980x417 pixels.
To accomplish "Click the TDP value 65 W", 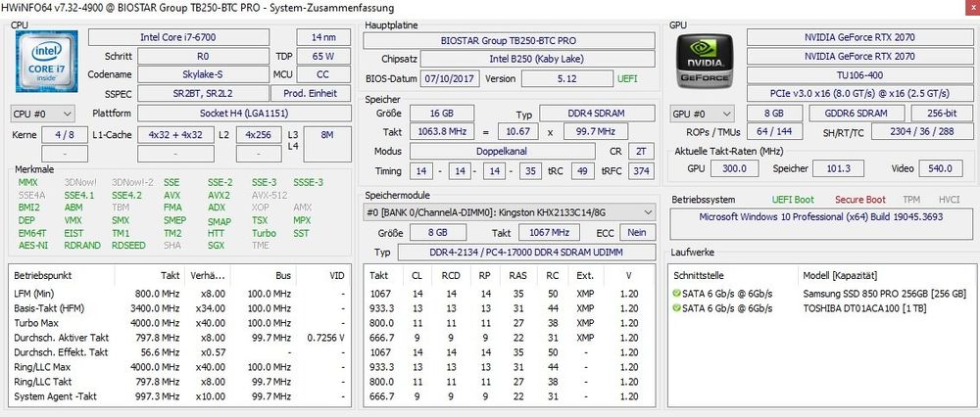I will [323, 56].
